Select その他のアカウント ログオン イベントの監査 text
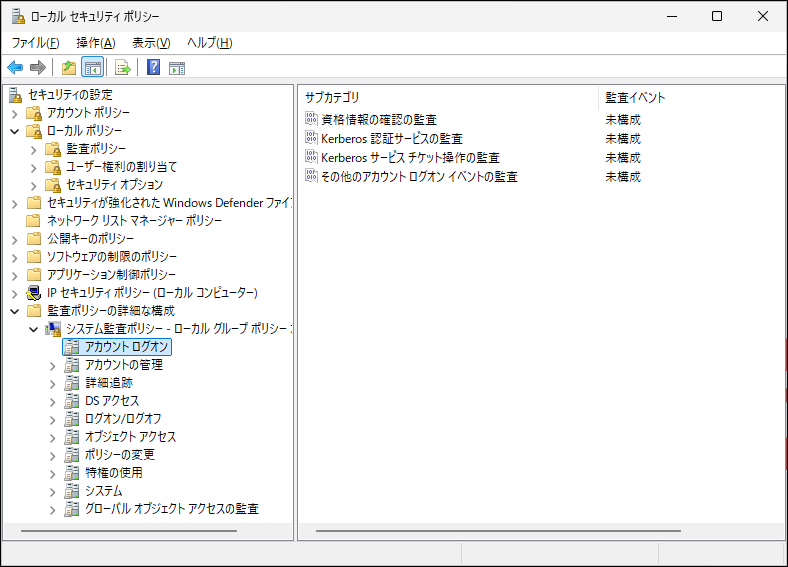Screen dimensions: 788x567 tap(420, 177)
